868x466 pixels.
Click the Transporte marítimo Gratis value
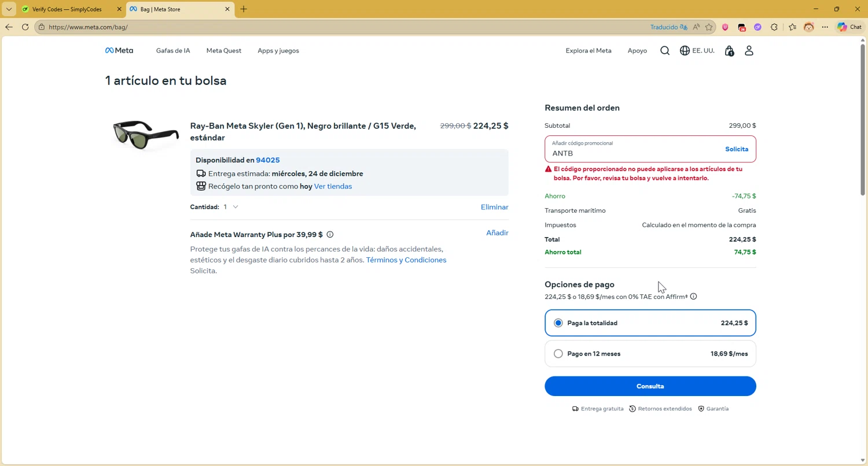pos(747,210)
